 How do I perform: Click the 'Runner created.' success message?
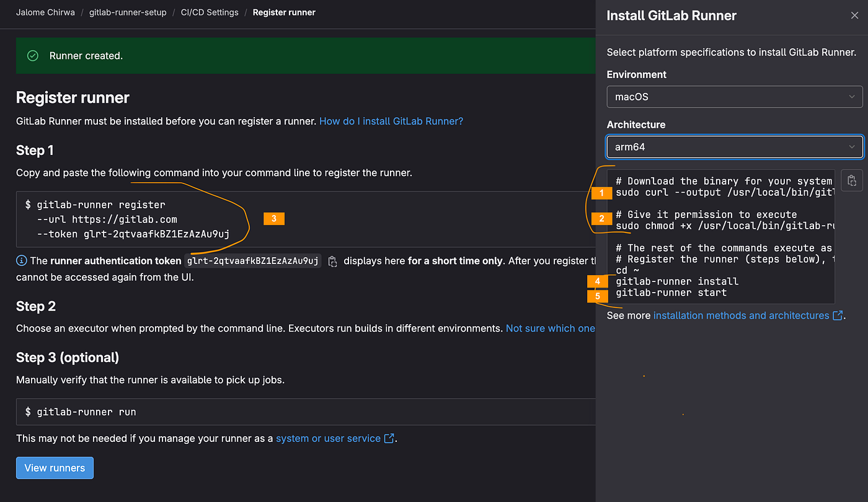[x=86, y=56]
